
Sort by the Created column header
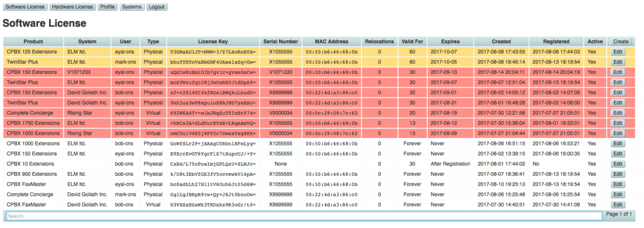click(501, 42)
